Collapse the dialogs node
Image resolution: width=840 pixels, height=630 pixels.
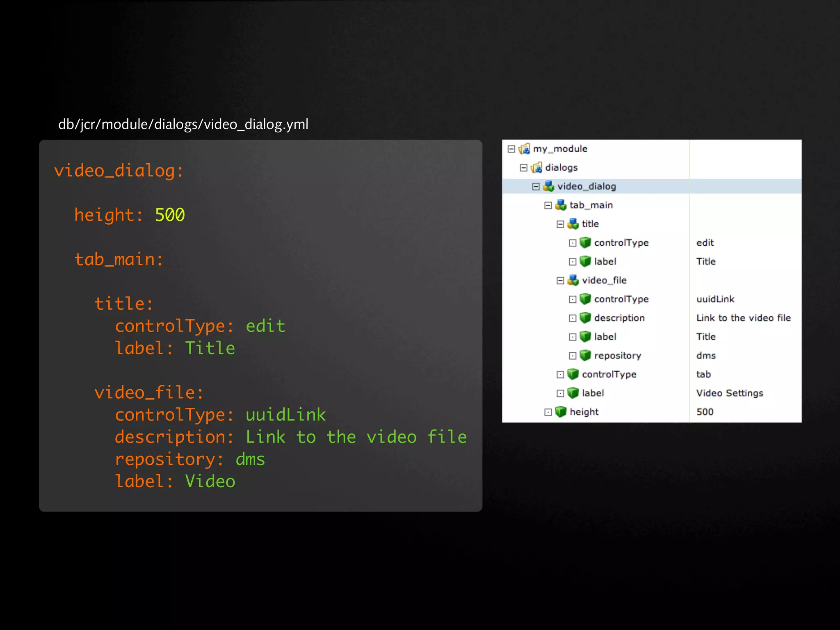(523, 168)
